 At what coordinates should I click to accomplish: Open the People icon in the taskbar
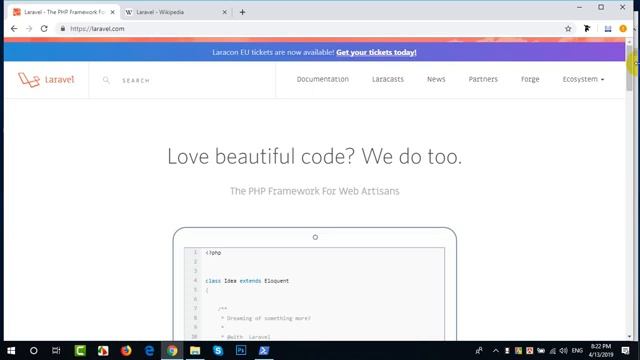pyautogui.click(x=479, y=351)
